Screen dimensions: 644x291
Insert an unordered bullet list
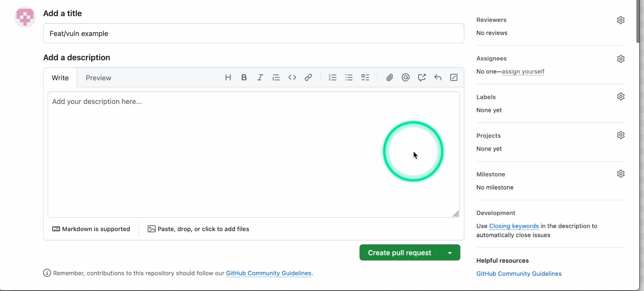pos(349,77)
